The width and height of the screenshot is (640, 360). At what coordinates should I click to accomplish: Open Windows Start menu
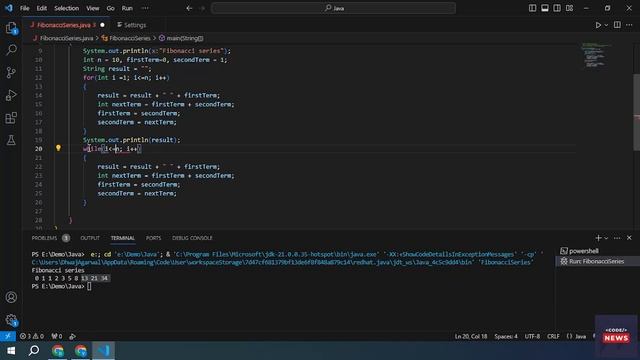click(11, 351)
